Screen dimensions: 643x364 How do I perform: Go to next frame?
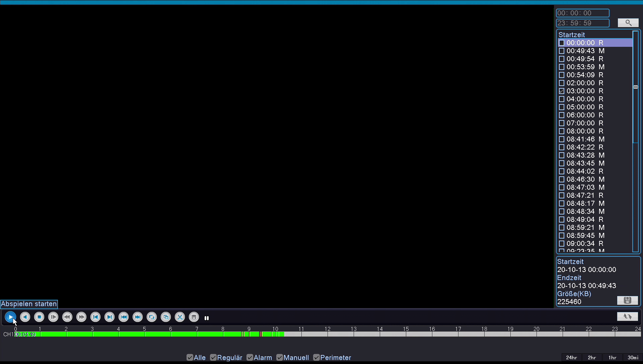110,317
